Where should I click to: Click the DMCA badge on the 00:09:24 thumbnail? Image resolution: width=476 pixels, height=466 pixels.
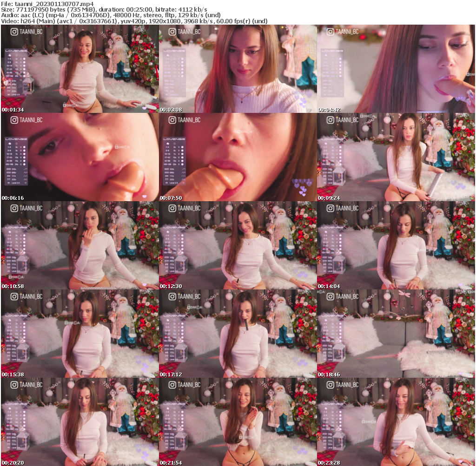[369, 116]
